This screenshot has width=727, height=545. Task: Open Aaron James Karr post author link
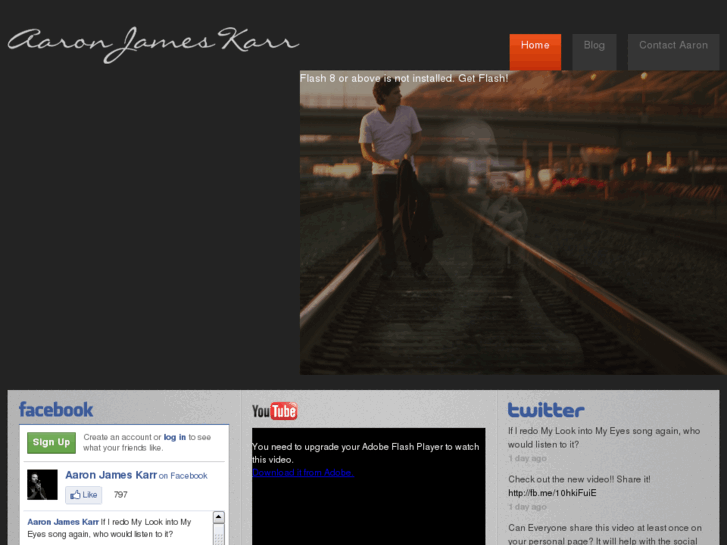click(63, 522)
